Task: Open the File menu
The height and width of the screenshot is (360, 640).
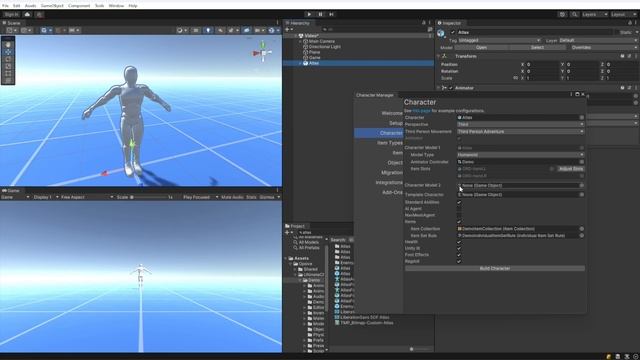Action: coord(5,6)
